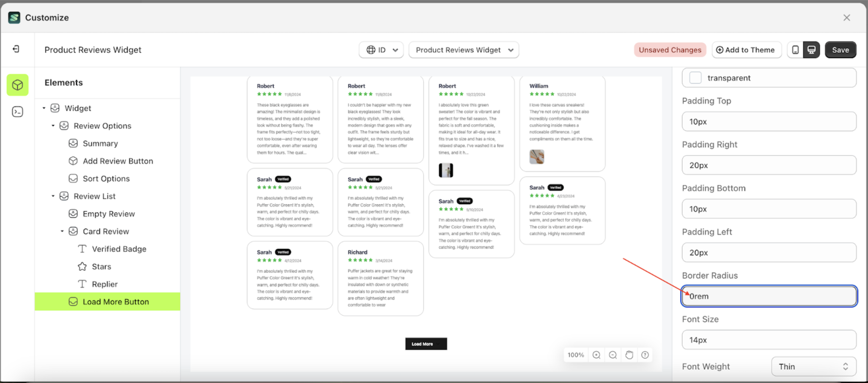868x383 pixels.
Task: Enable the transparent background checkbox
Action: 695,78
